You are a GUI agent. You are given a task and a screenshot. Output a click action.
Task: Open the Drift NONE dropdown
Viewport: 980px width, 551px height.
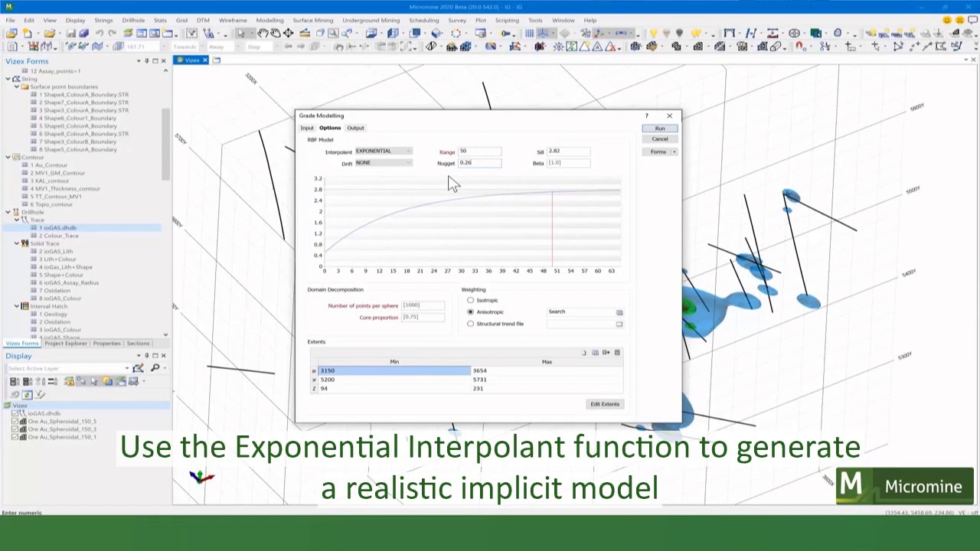tap(384, 163)
